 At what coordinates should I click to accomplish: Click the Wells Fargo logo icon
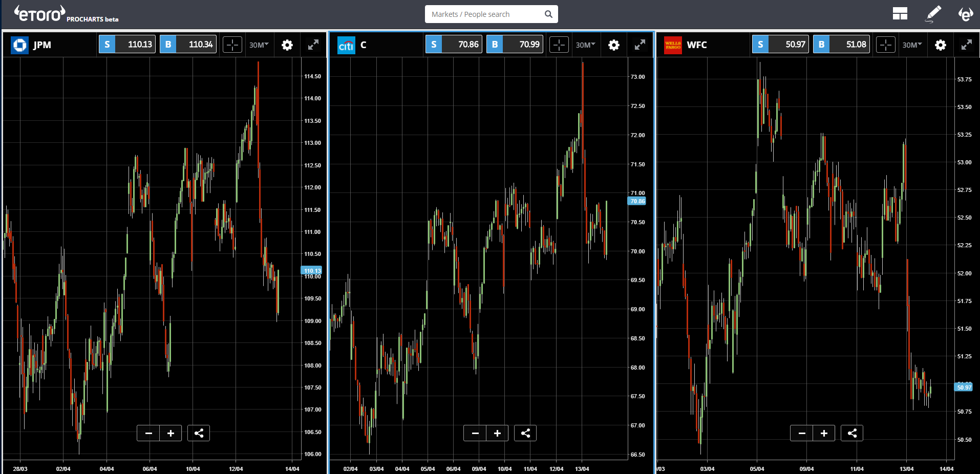[673, 45]
